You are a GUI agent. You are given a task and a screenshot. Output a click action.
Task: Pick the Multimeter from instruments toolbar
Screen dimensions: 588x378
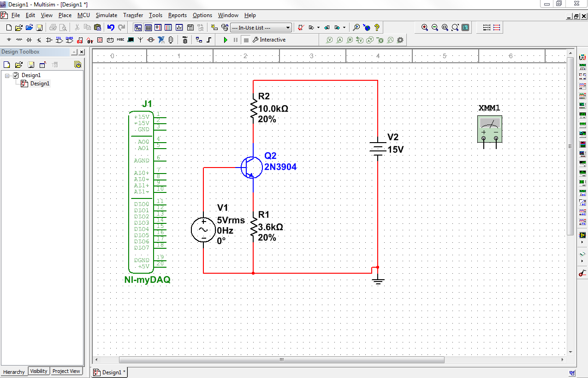pos(582,57)
